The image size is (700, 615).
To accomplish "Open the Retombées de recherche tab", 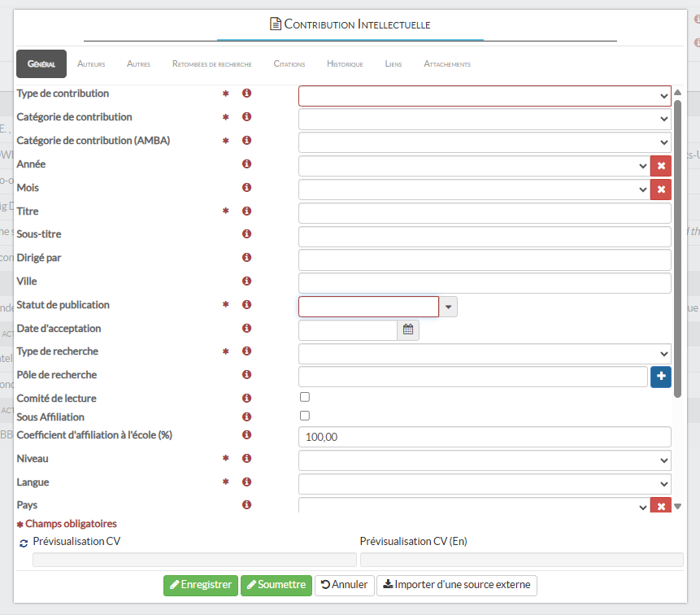I will [x=211, y=64].
